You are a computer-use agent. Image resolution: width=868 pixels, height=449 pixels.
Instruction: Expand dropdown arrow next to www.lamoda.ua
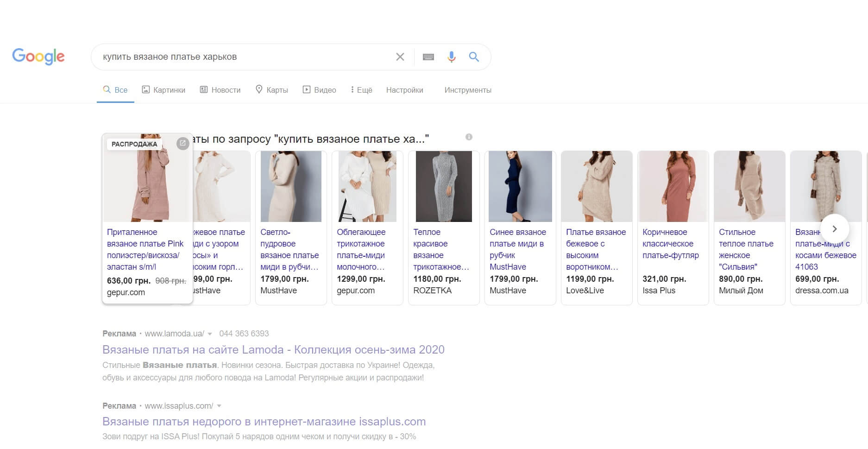tap(210, 334)
